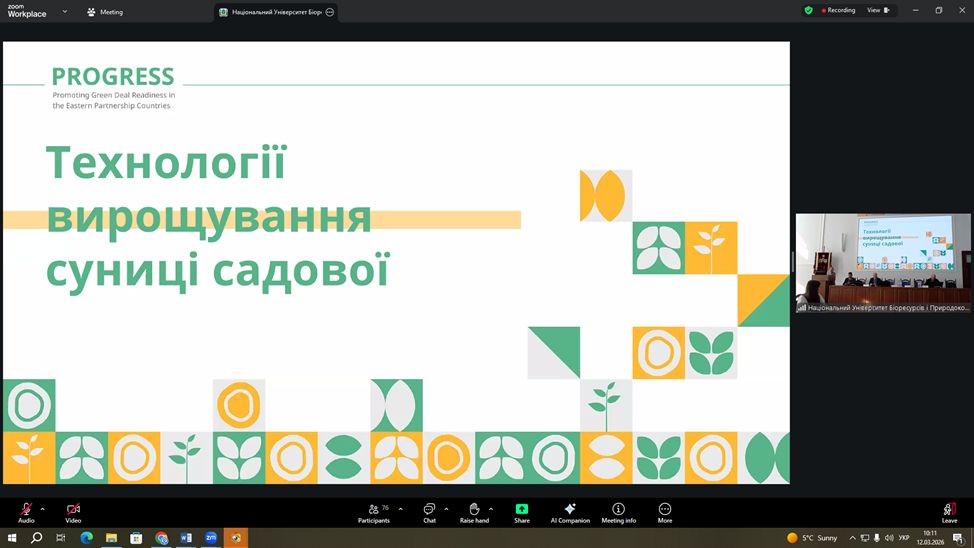The height and width of the screenshot is (548, 974).
Task: Open the weather widget showing 5°C Sunny
Action: [812, 538]
